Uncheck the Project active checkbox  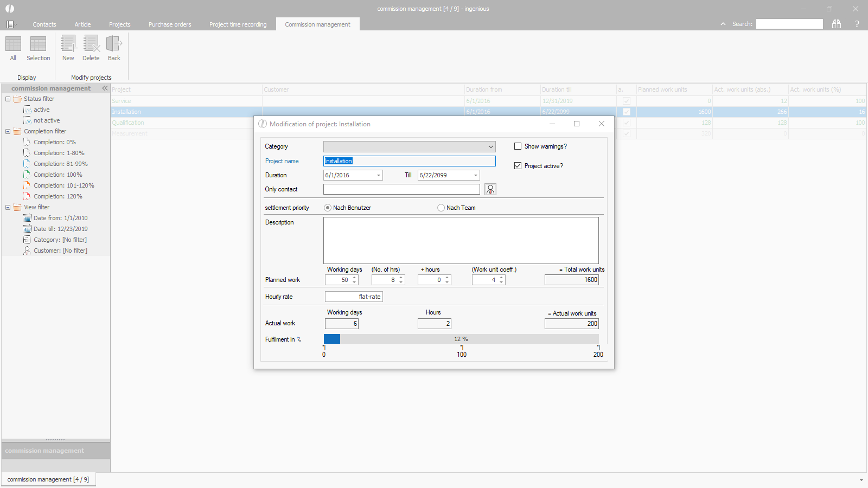pos(518,166)
